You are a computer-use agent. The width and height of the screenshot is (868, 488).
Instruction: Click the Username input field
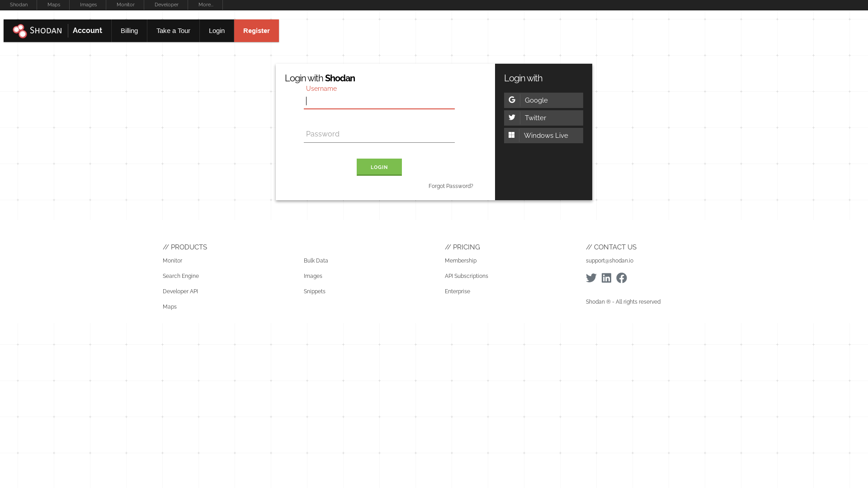379,101
